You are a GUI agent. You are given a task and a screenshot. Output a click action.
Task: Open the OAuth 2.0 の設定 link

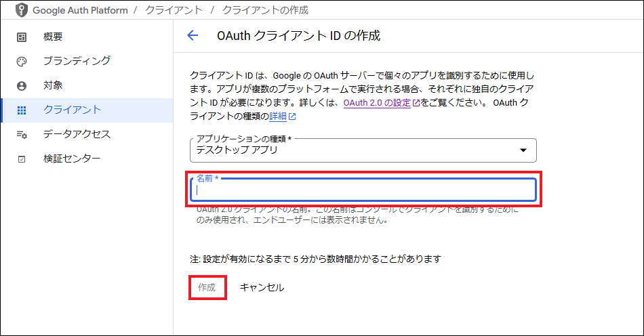[x=377, y=103]
